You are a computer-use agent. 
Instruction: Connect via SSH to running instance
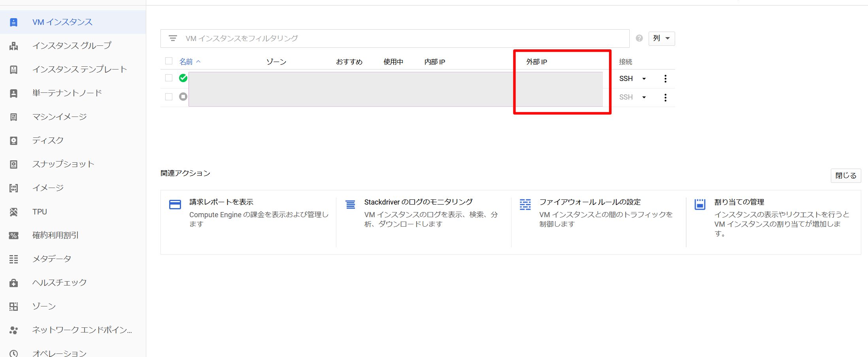pyautogui.click(x=626, y=79)
